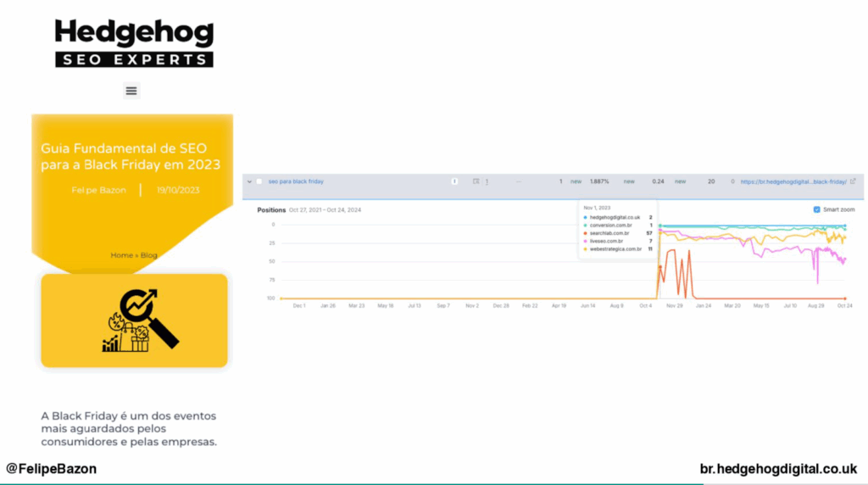Viewport: 868px width, 485px height.
Task: Click the Hedgehog SEO Experts logo
Action: pos(134,43)
